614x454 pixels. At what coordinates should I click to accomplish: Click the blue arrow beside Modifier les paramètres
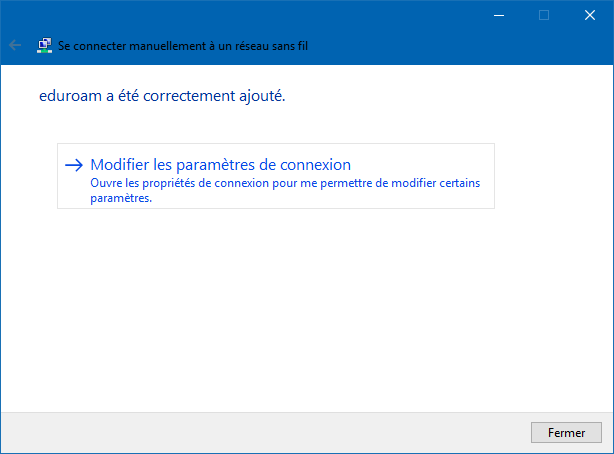pyautogui.click(x=74, y=165)
